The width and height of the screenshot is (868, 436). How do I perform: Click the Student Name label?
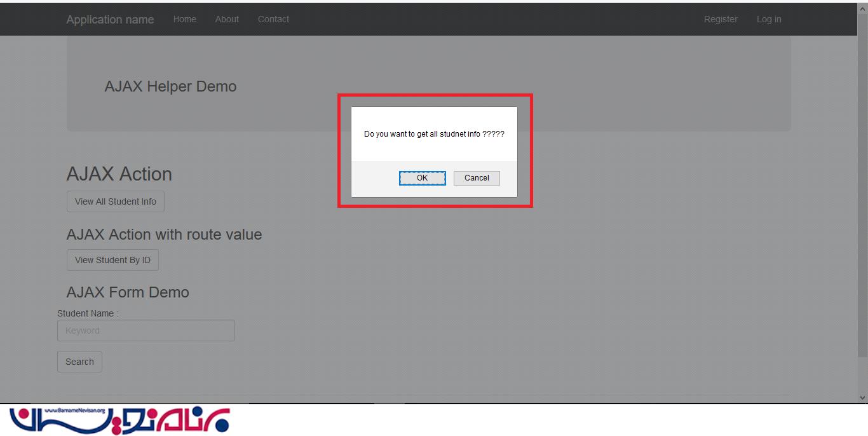pyautogui.click(x=88, y=313)
